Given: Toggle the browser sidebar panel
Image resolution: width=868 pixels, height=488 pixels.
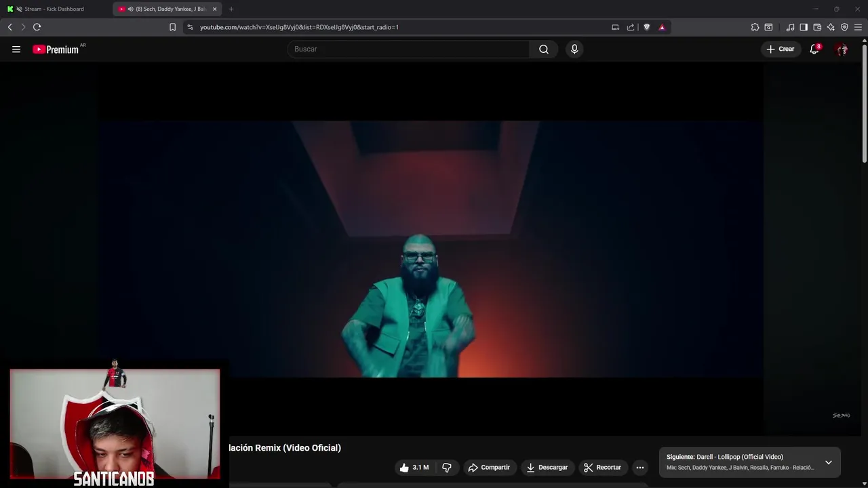Looking at the screenshot, I should (804, 27).
